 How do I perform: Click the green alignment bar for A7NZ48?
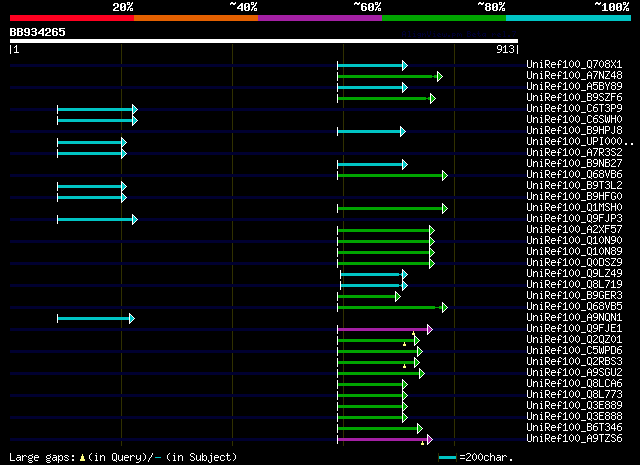pos(390,76)
